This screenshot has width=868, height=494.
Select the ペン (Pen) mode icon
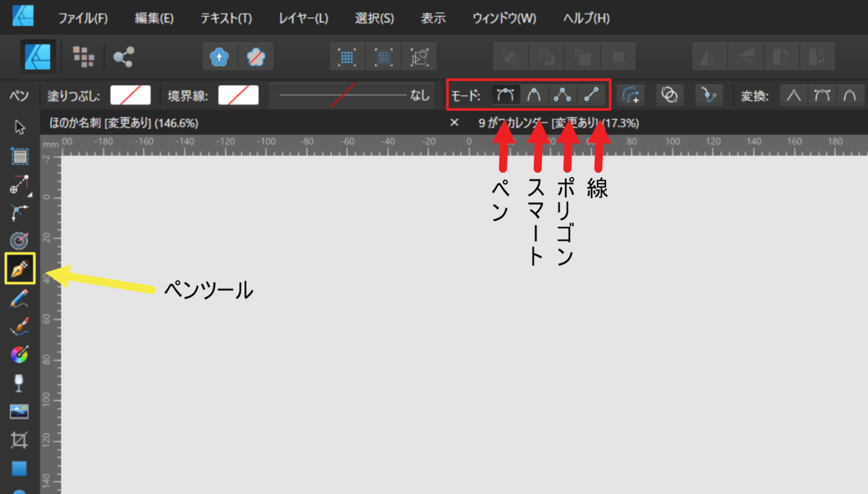(x=504, y=94)
